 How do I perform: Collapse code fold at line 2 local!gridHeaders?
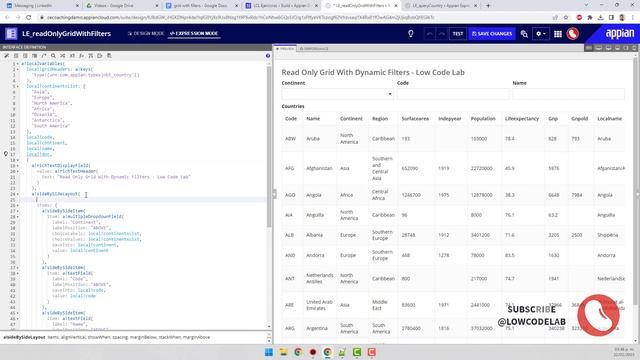pyautogui.click(x=18, y=69)
